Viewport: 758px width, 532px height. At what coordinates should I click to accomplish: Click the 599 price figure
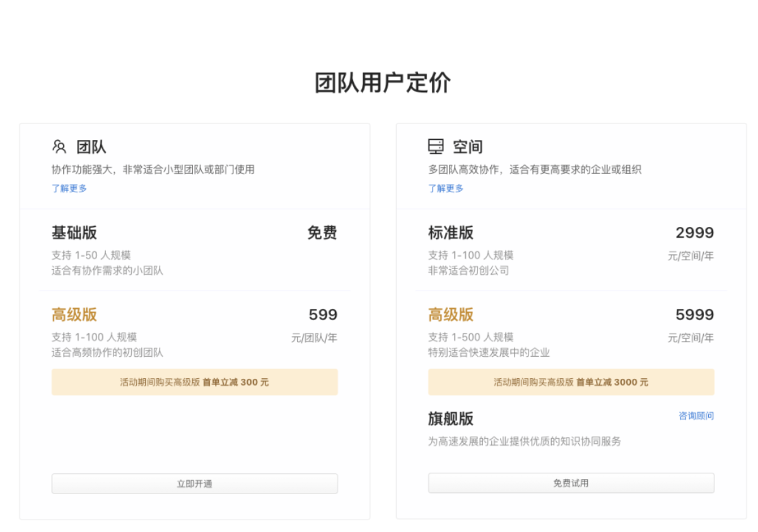[x=323, y=315]
